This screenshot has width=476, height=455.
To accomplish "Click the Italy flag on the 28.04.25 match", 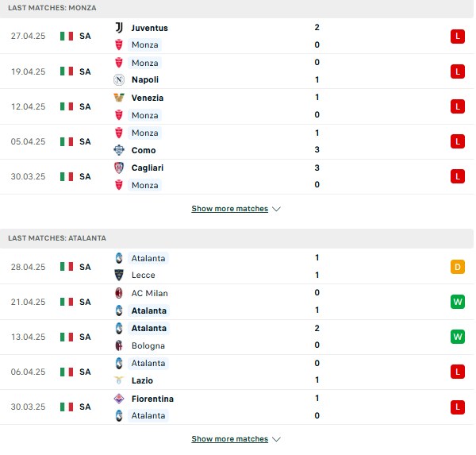I will point(67,267).
